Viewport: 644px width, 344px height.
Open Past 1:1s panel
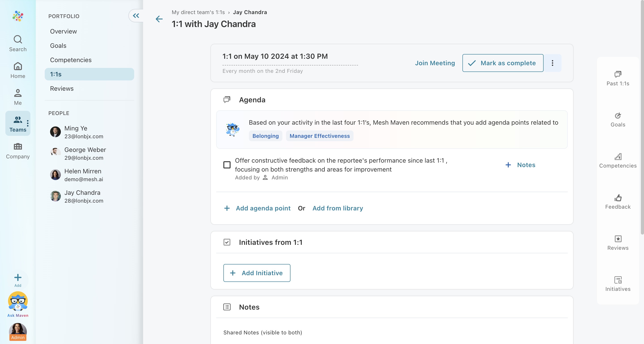617,78
